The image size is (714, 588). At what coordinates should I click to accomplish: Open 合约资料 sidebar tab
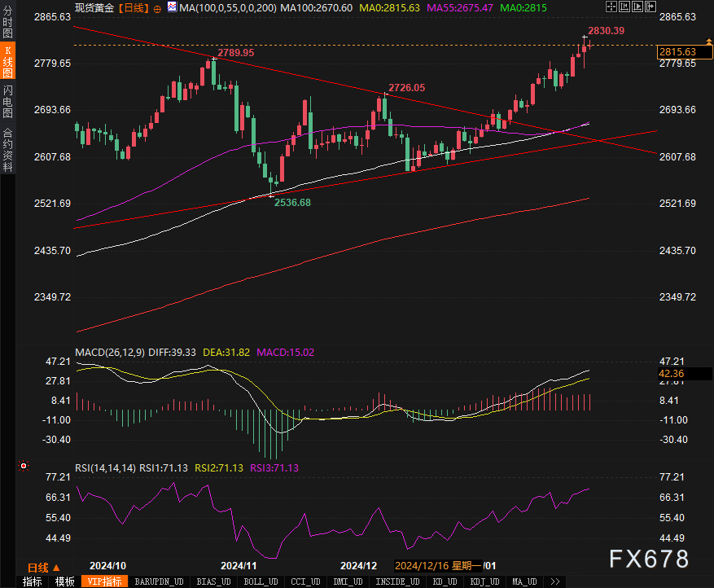click(x=8, y=150)
